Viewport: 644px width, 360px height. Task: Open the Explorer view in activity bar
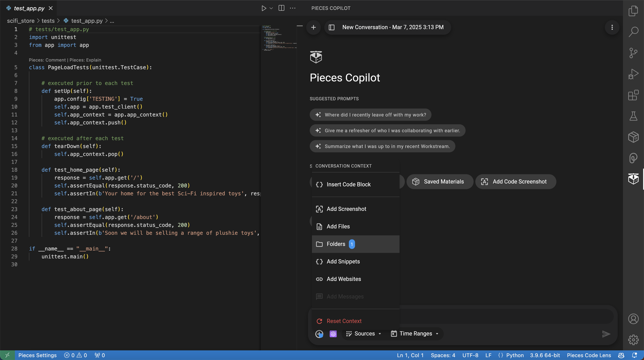[x=633, y=11]
